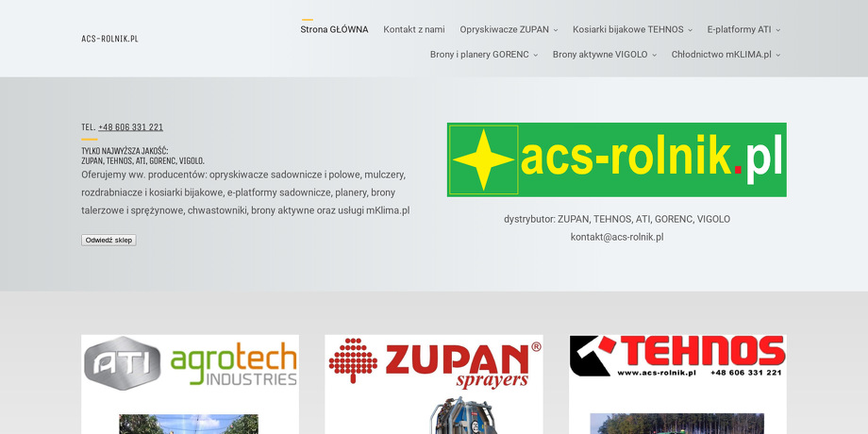The width and height of the screenshot is (868, 434).
Task: Click the red ZUPAN tree dots emblem
Action: 353,360
